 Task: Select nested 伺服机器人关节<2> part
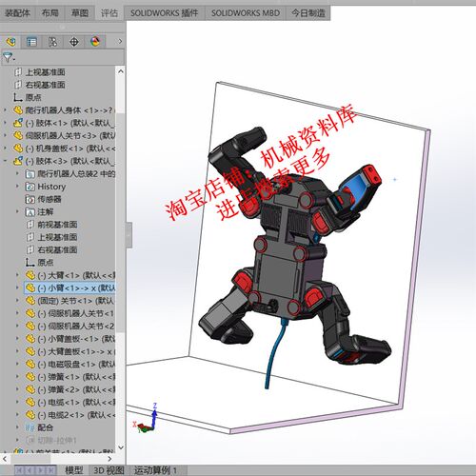[76, 326]
